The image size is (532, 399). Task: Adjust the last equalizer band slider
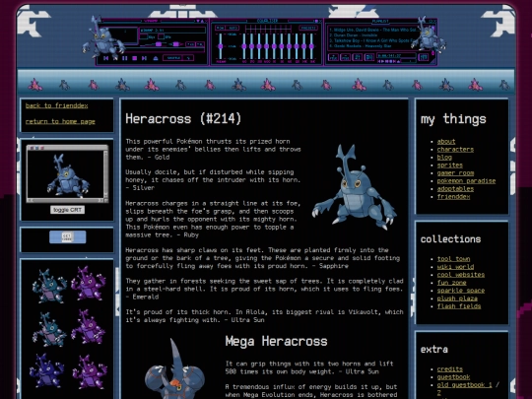click(311, 46)
